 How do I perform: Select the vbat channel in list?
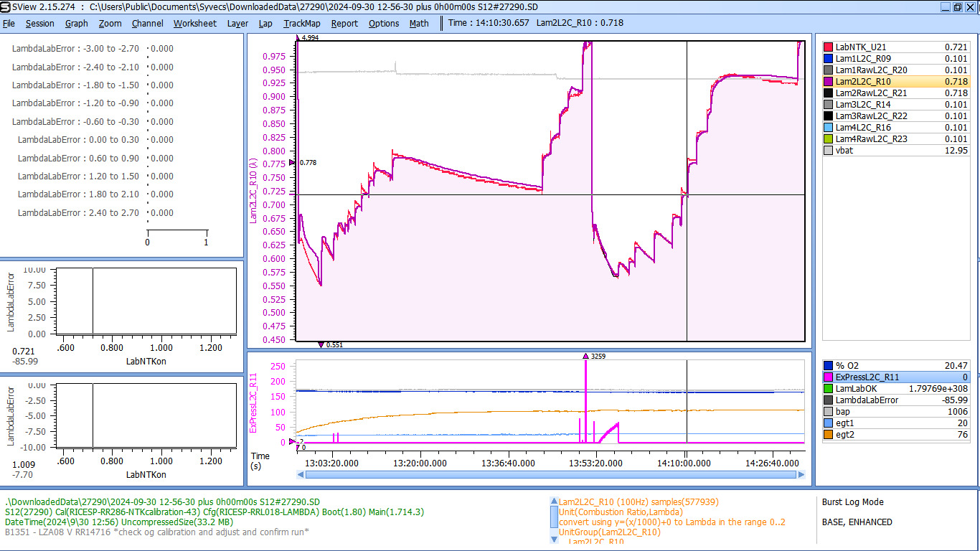(x=897, y=151)
